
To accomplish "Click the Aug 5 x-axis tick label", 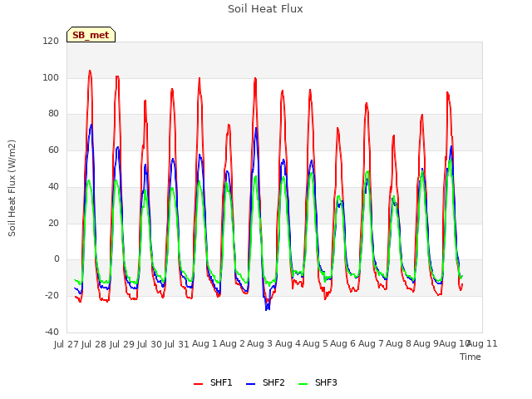I will coord(316,343).
